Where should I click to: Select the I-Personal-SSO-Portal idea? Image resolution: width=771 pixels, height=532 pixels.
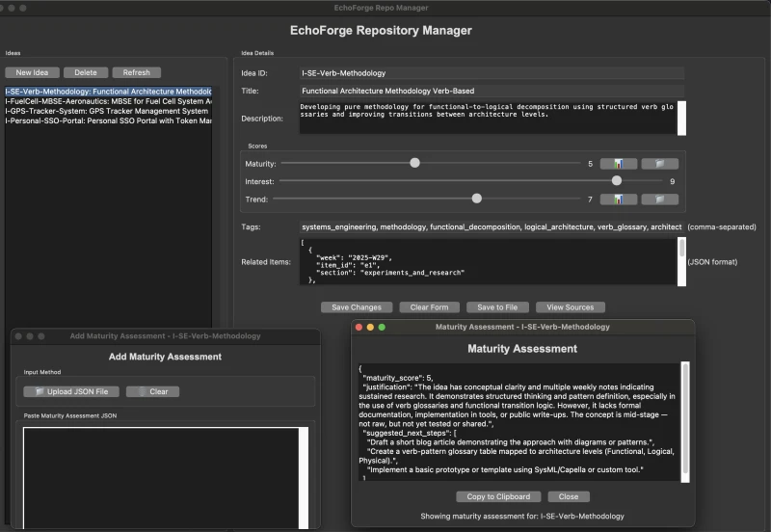108,121
